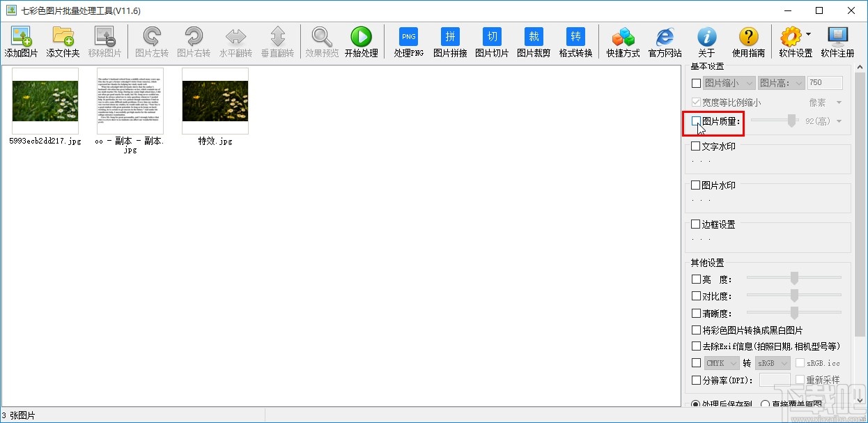Open the 软件注册 registration button
The width and height of the screenshot is (868, 423).
coord(837,42)
